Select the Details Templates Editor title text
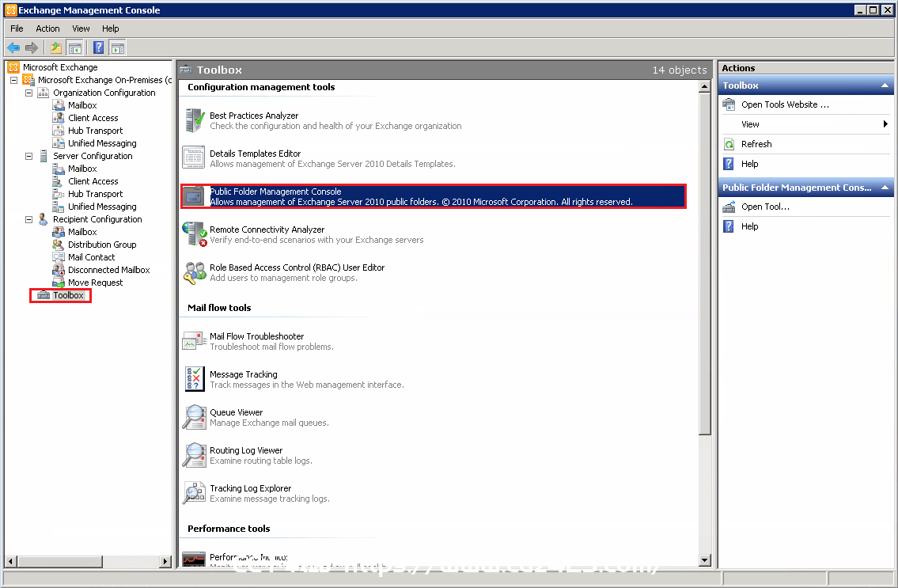The height and width of the screenshot is (588, 898). (x=255, y=154)
